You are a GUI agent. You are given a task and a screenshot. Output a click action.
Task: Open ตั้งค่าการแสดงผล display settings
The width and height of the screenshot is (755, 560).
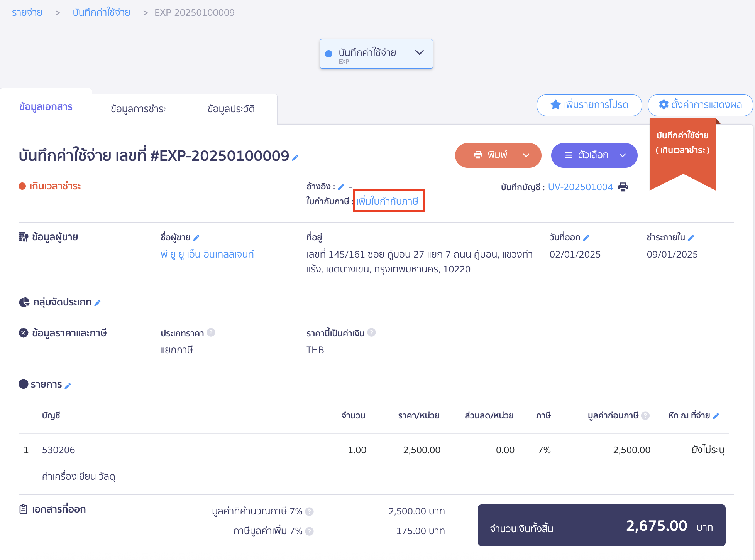coord(700,105)
